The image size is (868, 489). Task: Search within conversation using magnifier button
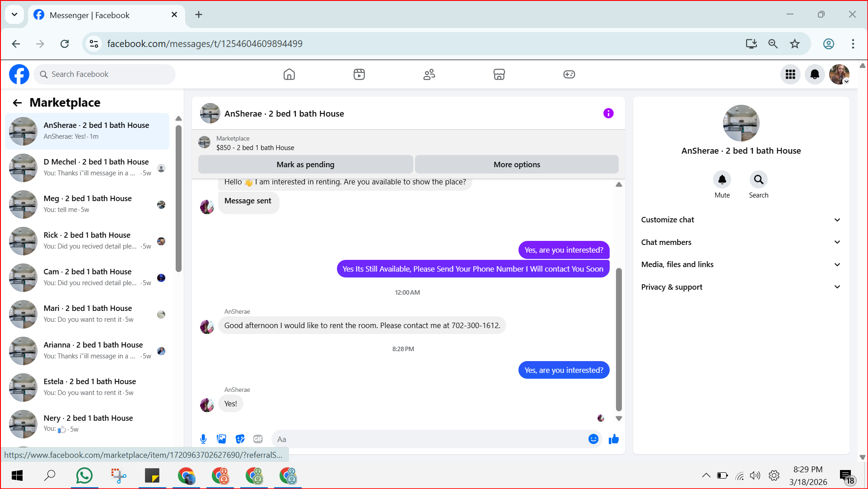[758, 180]
